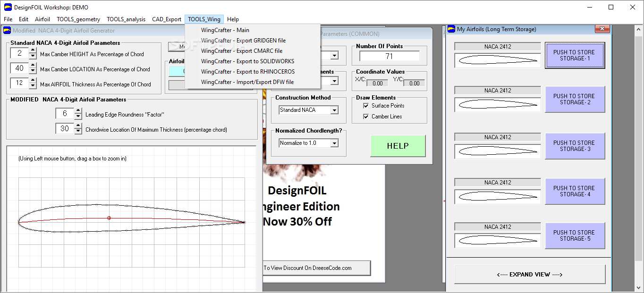The width and height of the screenshot is (644, 293).
Task: Decrease Max AIRFOIL Thickness value
Action: [33, 86]
